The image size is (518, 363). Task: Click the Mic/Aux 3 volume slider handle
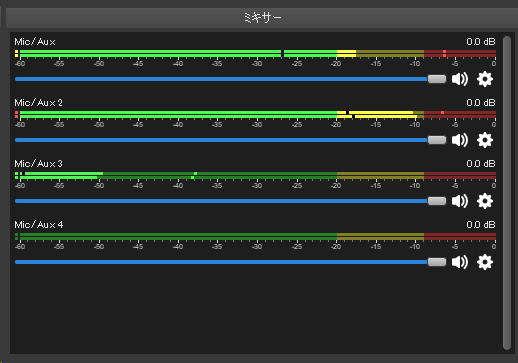pyautogui.click(x=437, y=201)
